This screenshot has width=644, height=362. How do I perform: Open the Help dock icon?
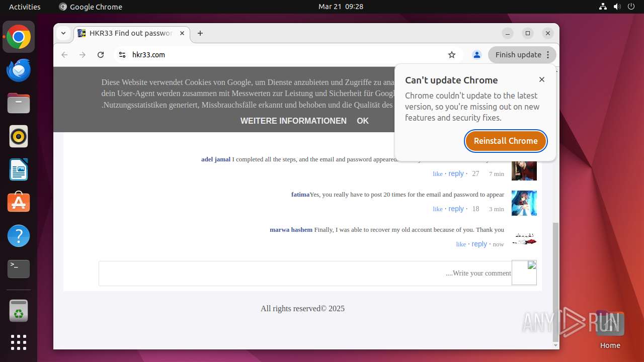pos(19,236)
